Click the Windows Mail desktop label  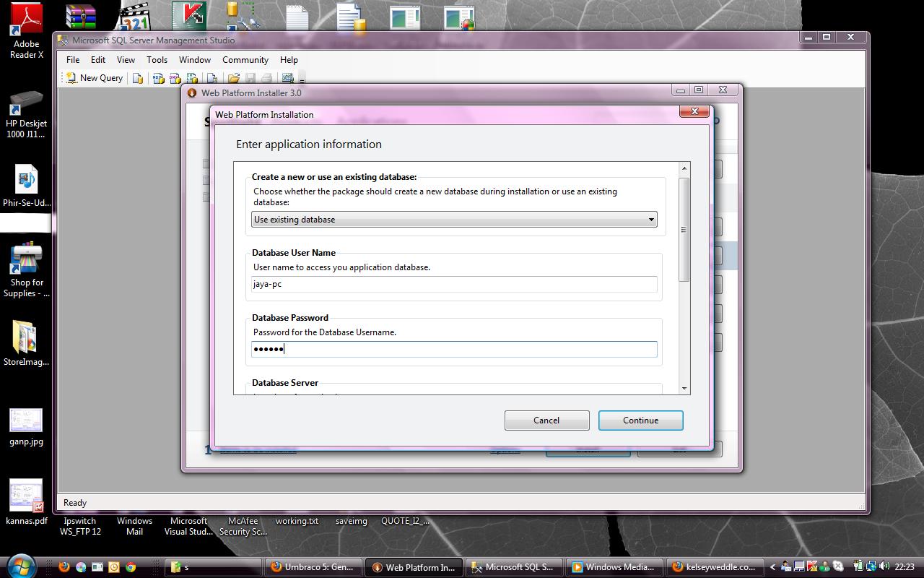(134, 526)
